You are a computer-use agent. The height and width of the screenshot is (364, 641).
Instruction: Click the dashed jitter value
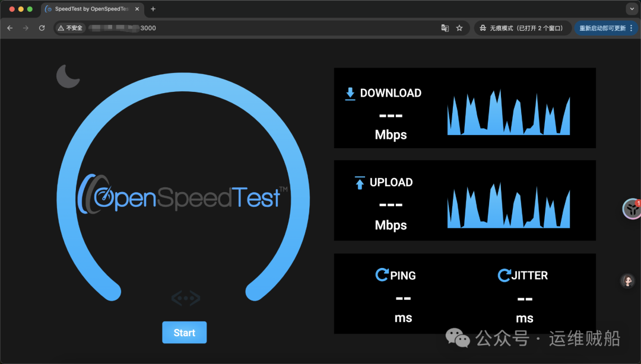(525, 299)
